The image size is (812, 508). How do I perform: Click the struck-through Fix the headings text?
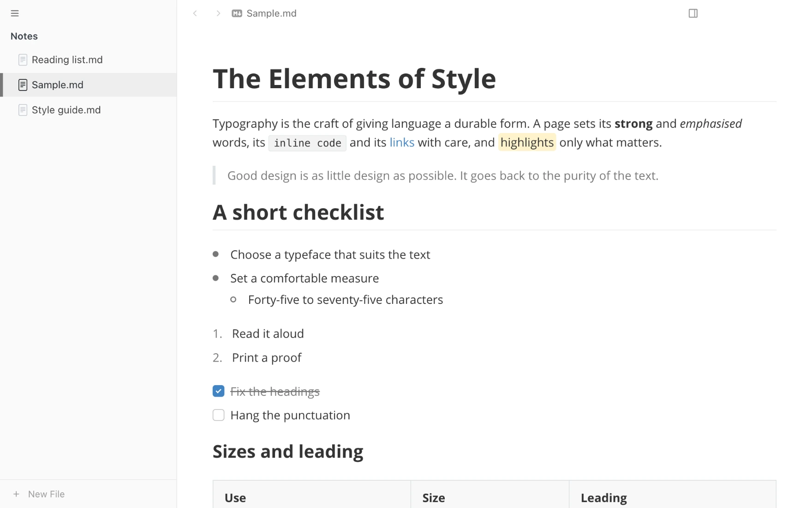coord(275,392)
